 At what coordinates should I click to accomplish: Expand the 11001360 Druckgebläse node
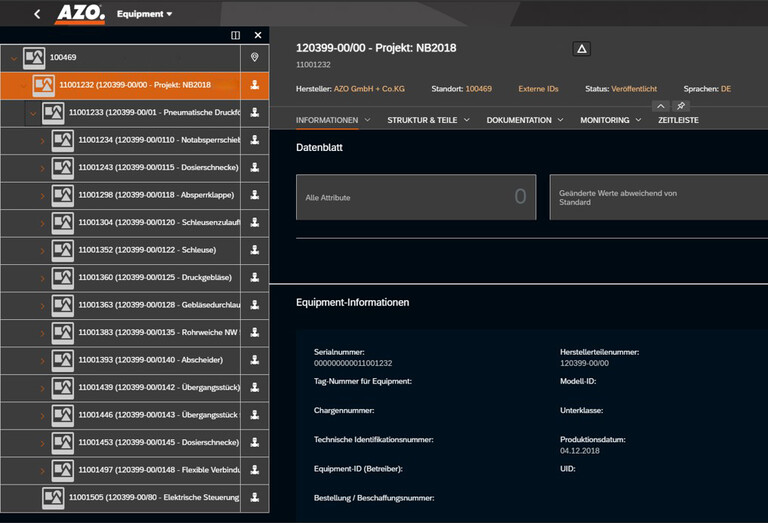click(x=42, y=278)
